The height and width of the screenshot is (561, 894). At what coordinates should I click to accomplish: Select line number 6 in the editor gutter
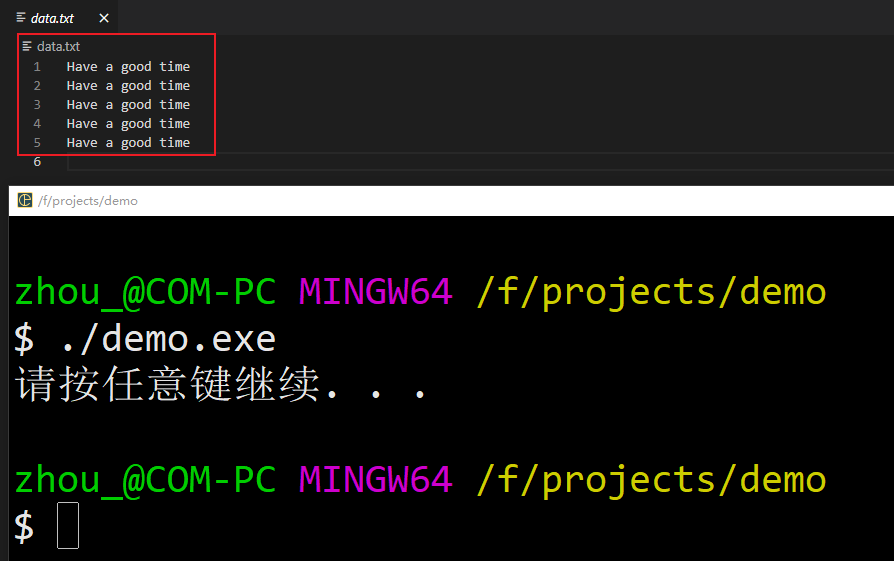tap(37, 161)
